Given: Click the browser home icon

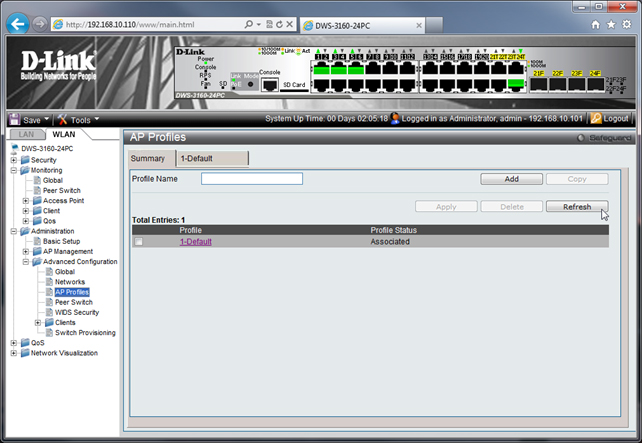Looking at the screenshot, I should click(596, 23).
